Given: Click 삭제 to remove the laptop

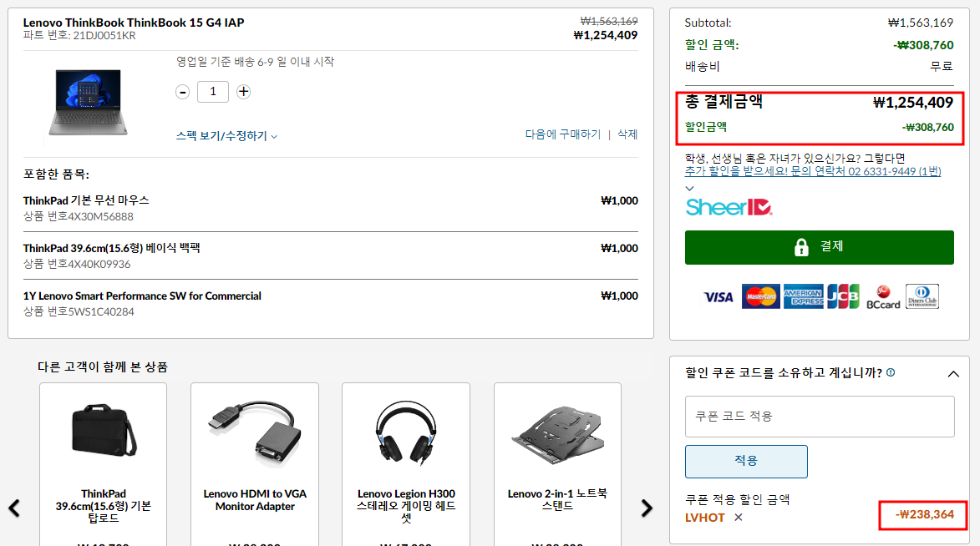Looking at the screenshot, I should 627,134.
